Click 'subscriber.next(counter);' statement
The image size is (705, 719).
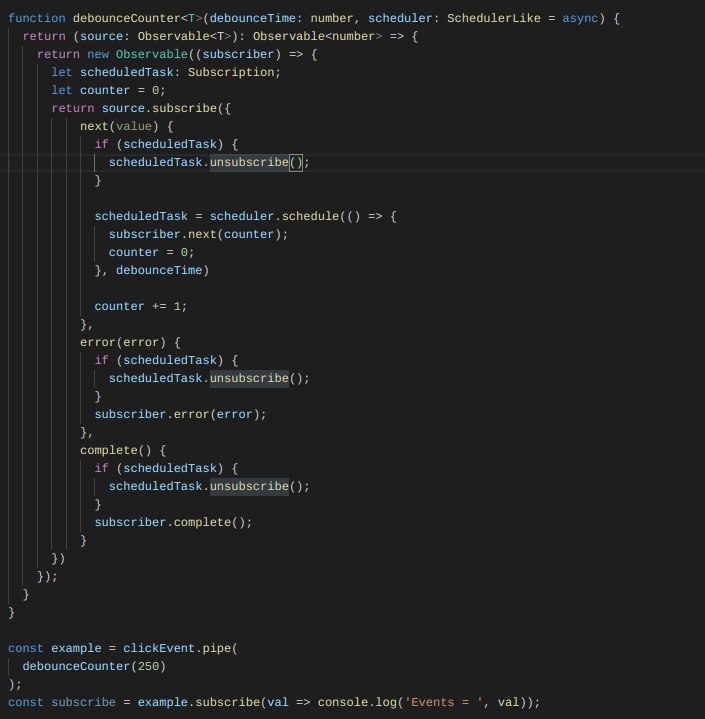click(198, 234)
